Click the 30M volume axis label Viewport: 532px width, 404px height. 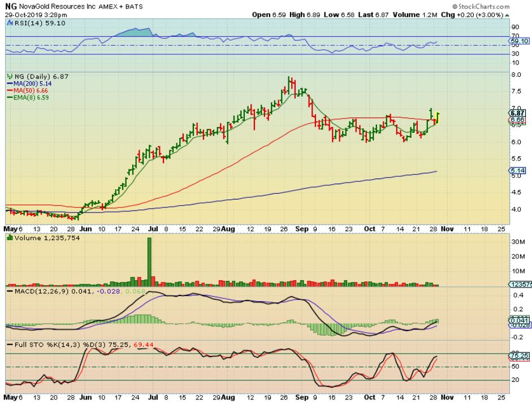(518, 242)
